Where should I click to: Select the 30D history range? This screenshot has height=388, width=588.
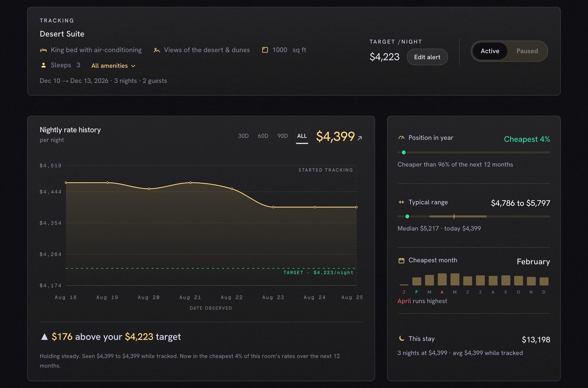click(x=243, y=136)
